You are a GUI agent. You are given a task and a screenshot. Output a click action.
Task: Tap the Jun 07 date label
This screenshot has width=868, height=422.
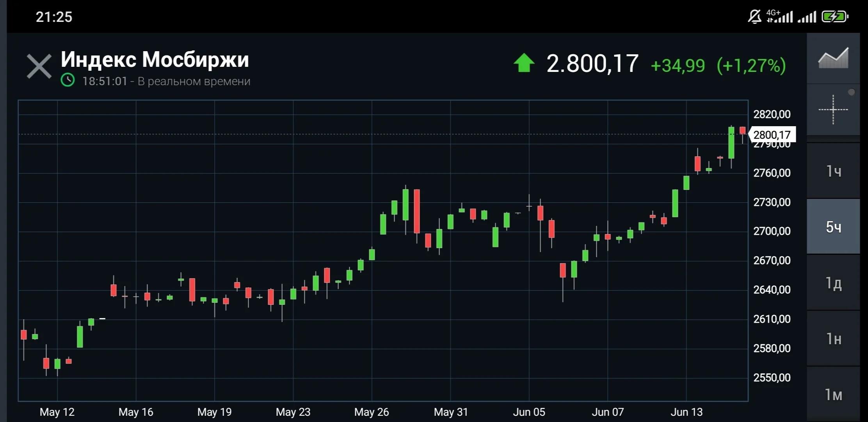(608, 412)
